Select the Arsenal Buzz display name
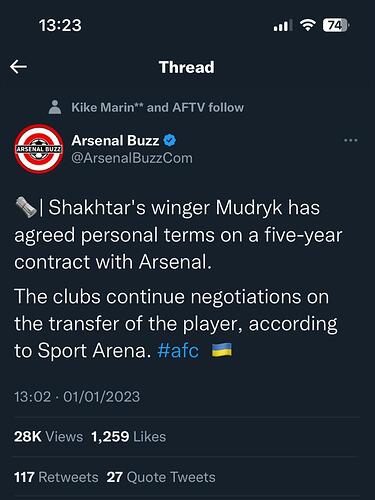 (115, 140)
